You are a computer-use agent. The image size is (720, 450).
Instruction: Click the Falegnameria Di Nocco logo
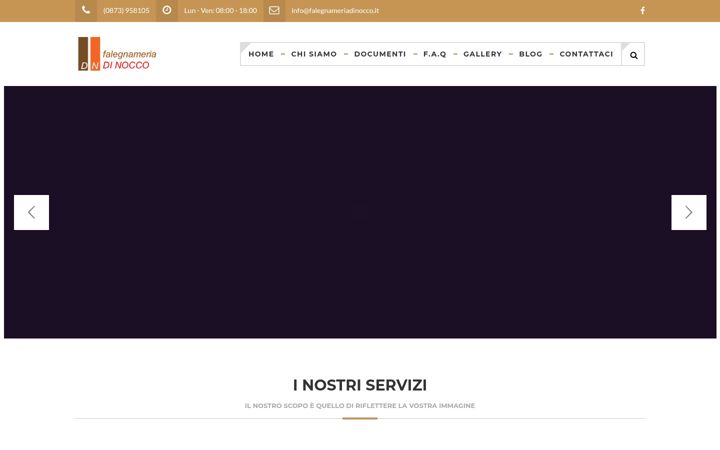pos(117,54)
